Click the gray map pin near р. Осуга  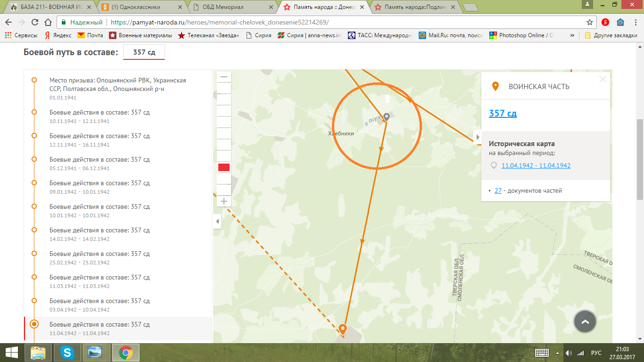pos(387,116)
